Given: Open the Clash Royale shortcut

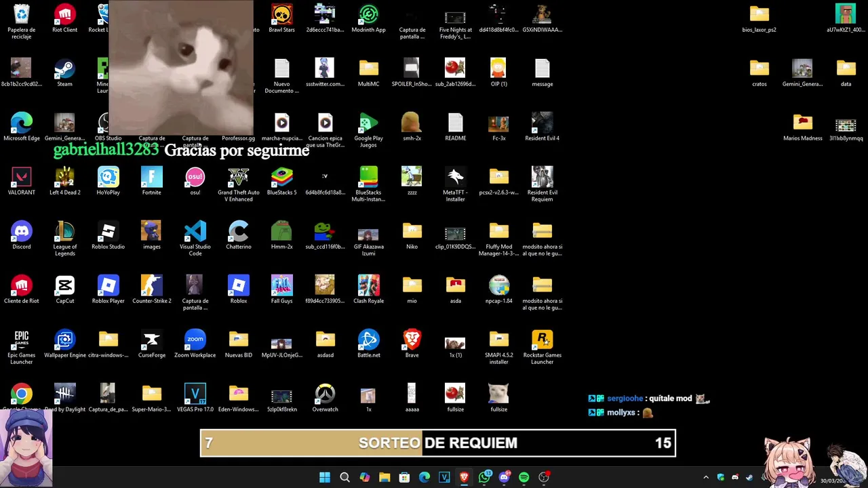Looking at the screenshot, I should 369,289.
